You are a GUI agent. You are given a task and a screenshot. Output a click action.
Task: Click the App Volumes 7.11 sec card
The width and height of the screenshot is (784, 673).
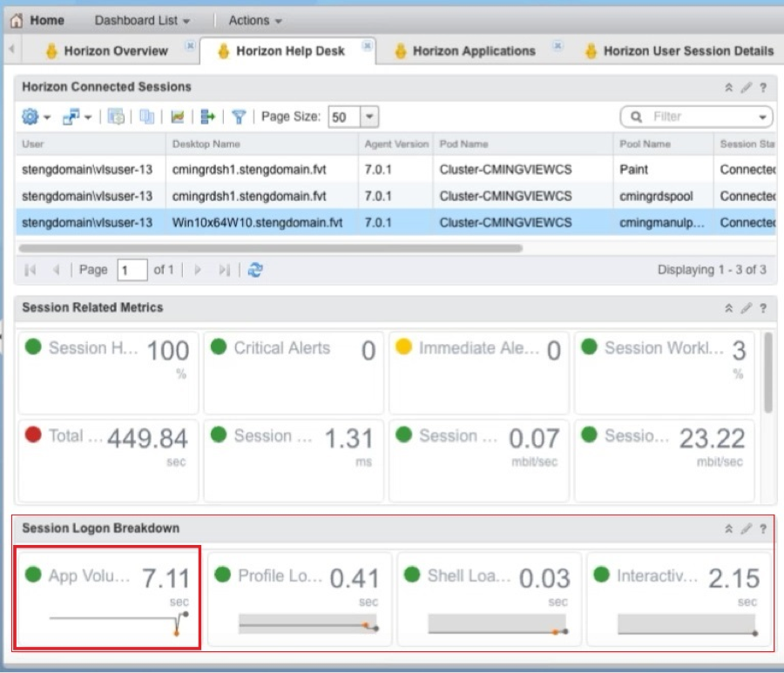click(x=107, y=598)
